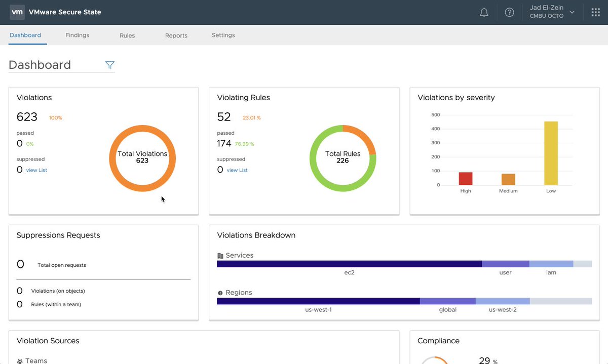Click the us-west-1 regions bar segment
Image resolution: width=608 pixels, height=364 pixels.
pos(318,301)
